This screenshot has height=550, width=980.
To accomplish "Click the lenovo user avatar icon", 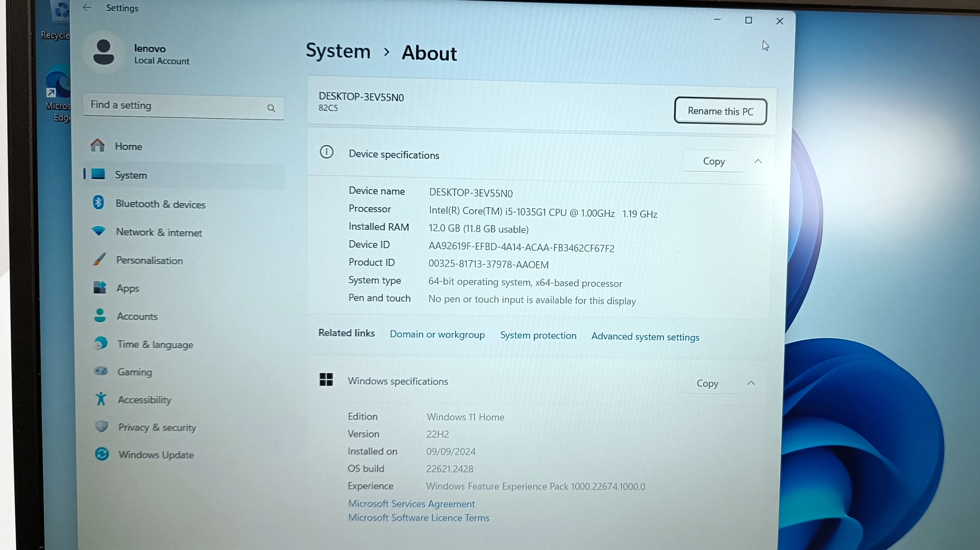I will 103,52.
